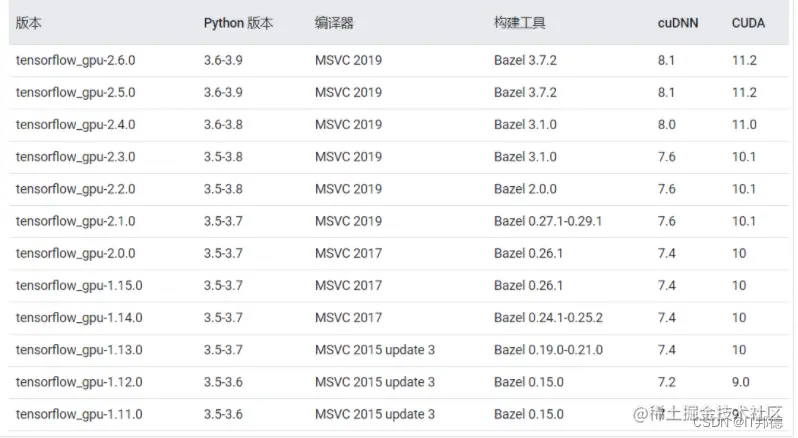Select the tensorflow_gpu-2.4.0 cell

75,125
